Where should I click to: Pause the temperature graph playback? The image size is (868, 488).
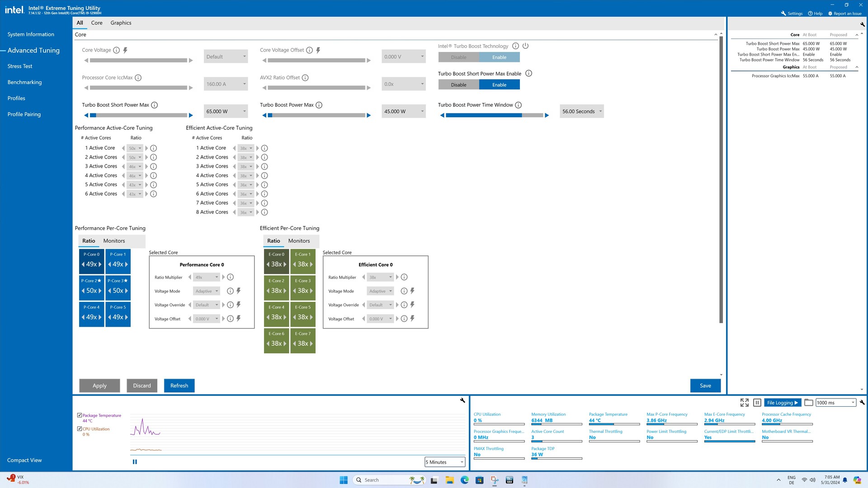click(135, 462)
